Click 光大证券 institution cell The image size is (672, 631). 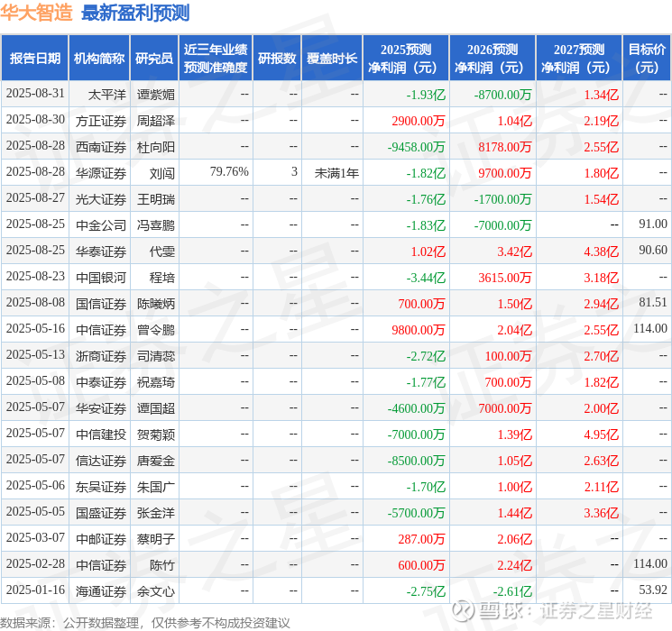(101, 199)
